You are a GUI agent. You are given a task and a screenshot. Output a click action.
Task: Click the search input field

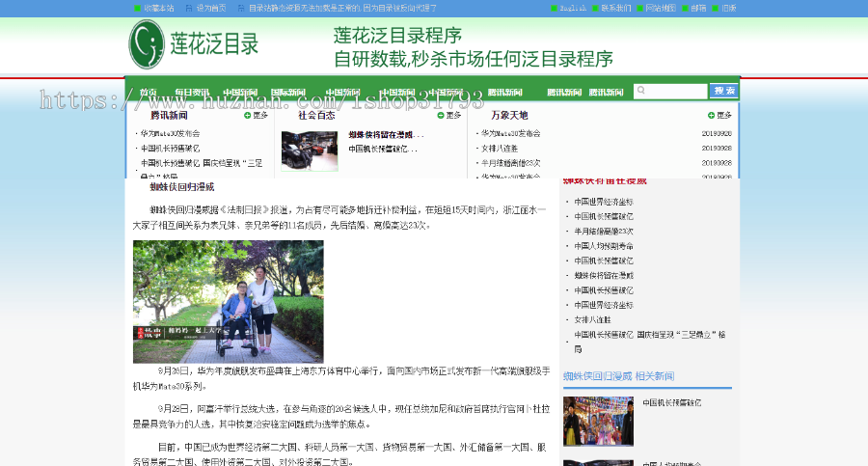coord(670,91)
